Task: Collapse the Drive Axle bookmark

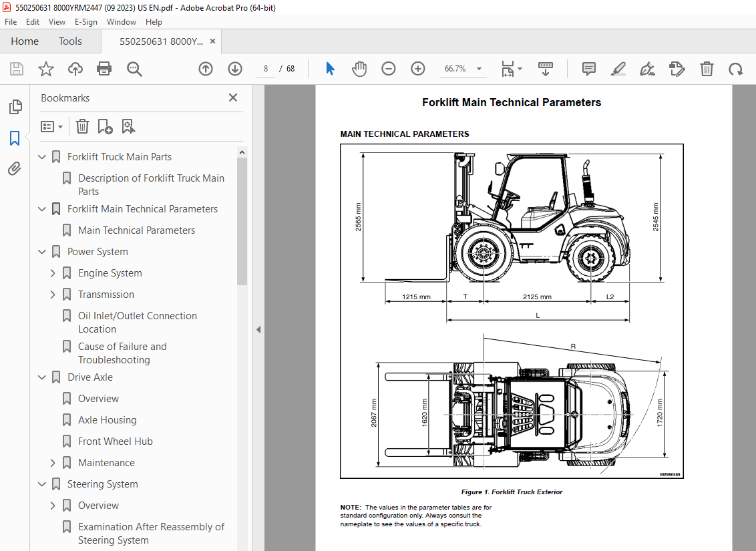Action: (42, 377)
